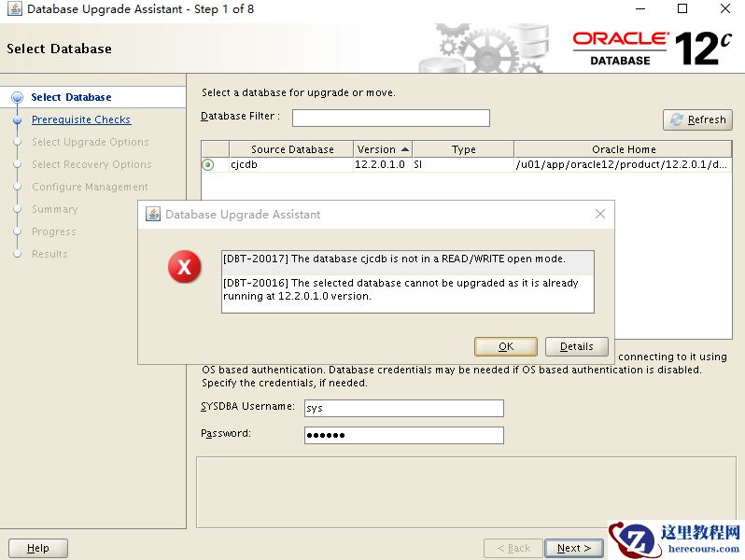Sort by the Version column header
This screenshot has width=745, height=560.
point(383,149)
